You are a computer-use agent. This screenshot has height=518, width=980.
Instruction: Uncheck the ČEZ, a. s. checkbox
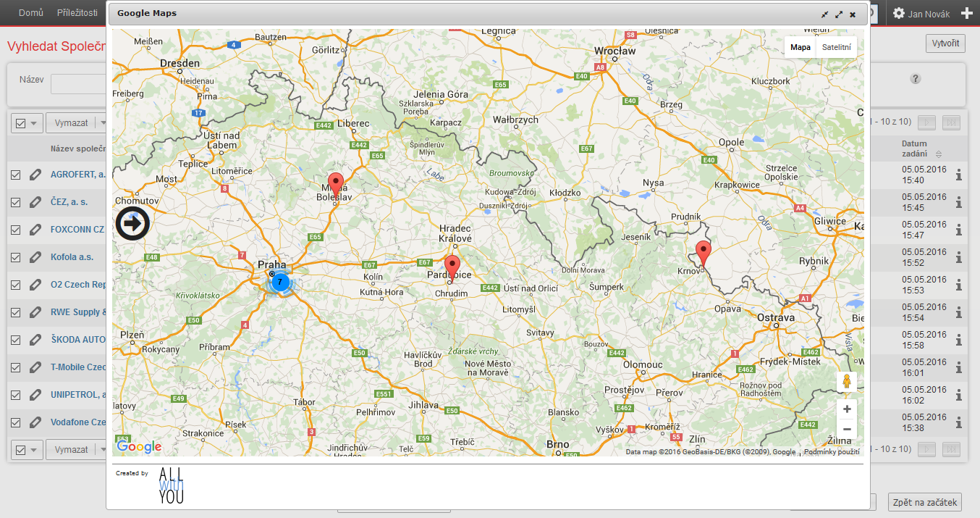(16, 202)
